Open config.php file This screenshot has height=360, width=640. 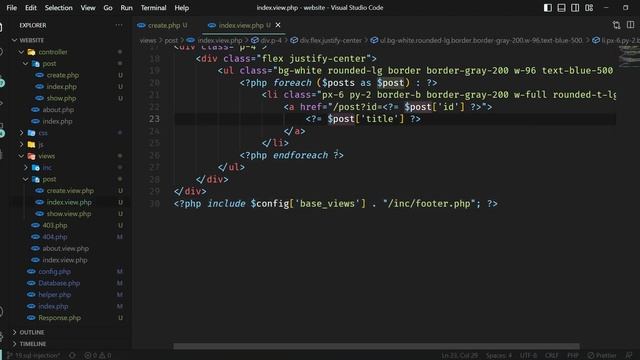click(x=54, y=271)
